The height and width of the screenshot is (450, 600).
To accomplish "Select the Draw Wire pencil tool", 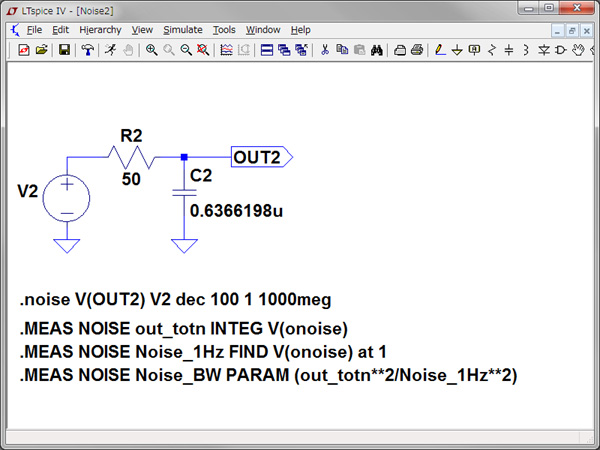I will (x=440, y=50).
